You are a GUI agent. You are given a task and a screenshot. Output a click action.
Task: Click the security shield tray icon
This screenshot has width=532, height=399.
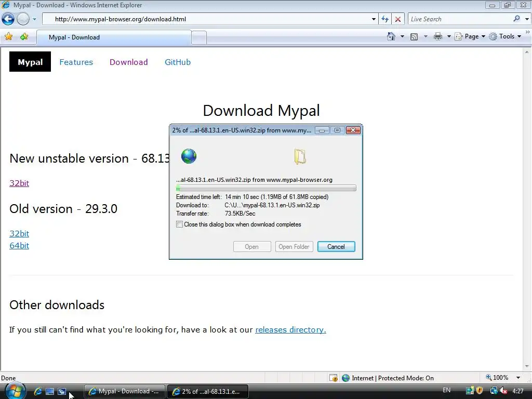(480, 391)
